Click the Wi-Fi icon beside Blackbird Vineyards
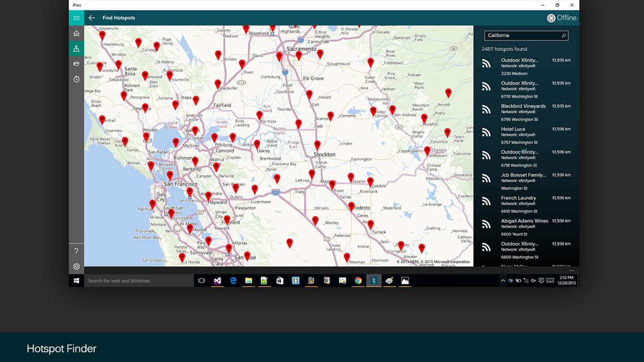Image resolution: width=644 pixels, height=362 pixels. (486, 109)
